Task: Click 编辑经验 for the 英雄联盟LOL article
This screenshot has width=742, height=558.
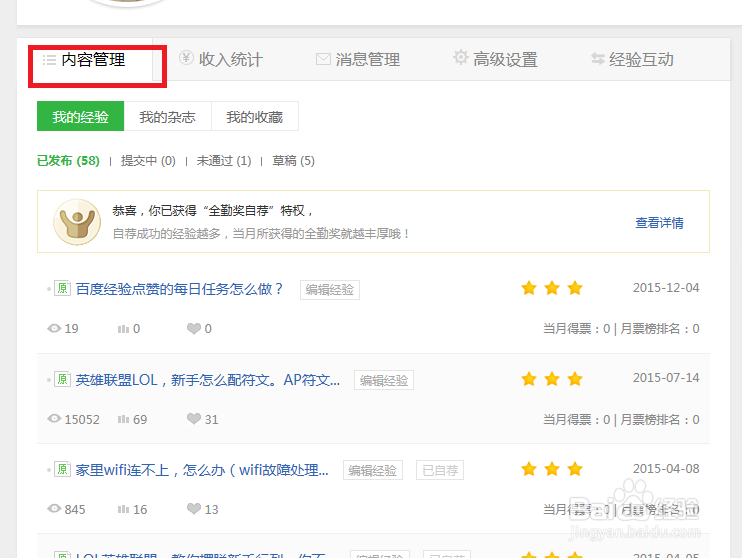Action: (x=384, y=380)
